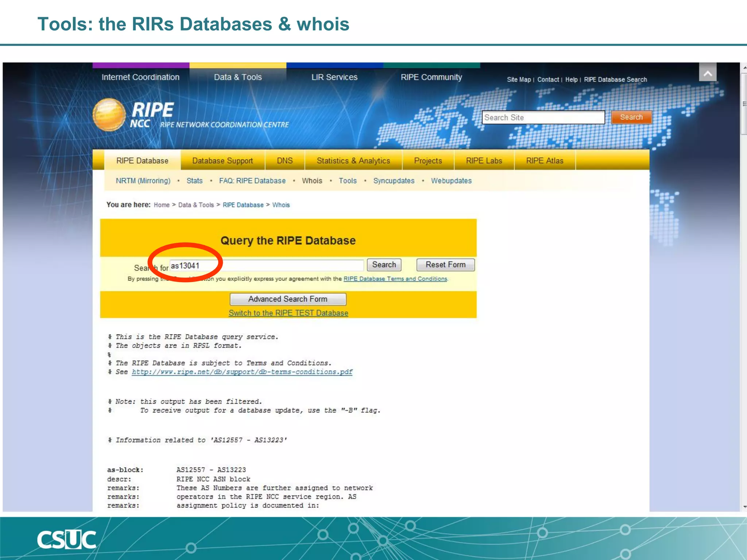The image size is (747, 560).
Task: Select the RIPE Labs tab
Action: click(484, 160)
